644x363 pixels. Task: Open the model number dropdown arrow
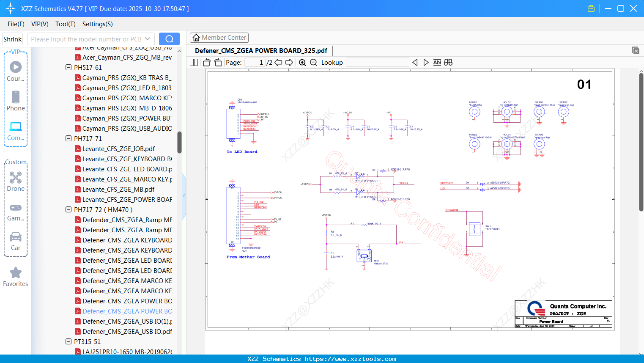click(148, 39)
